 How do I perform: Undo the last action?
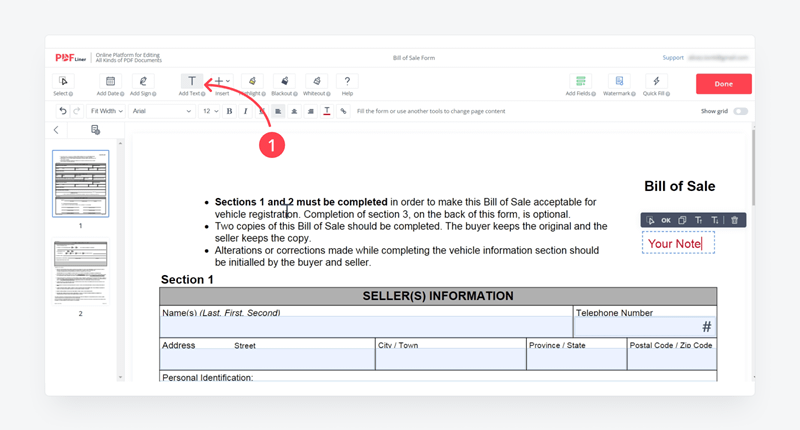[63, 111]
